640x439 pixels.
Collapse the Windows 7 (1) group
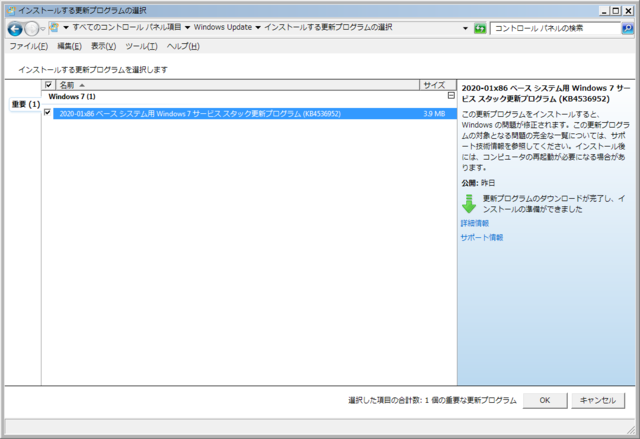click(451, 96)
